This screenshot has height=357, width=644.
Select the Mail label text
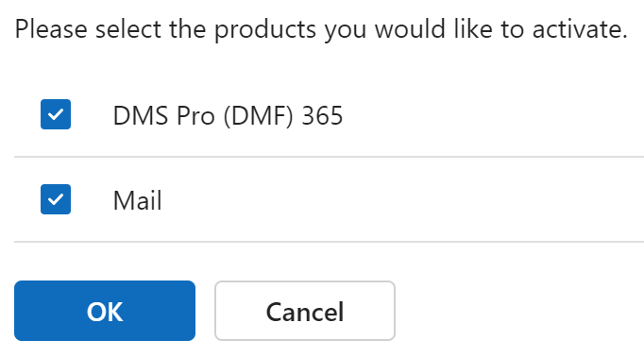[x=137, y=200]
